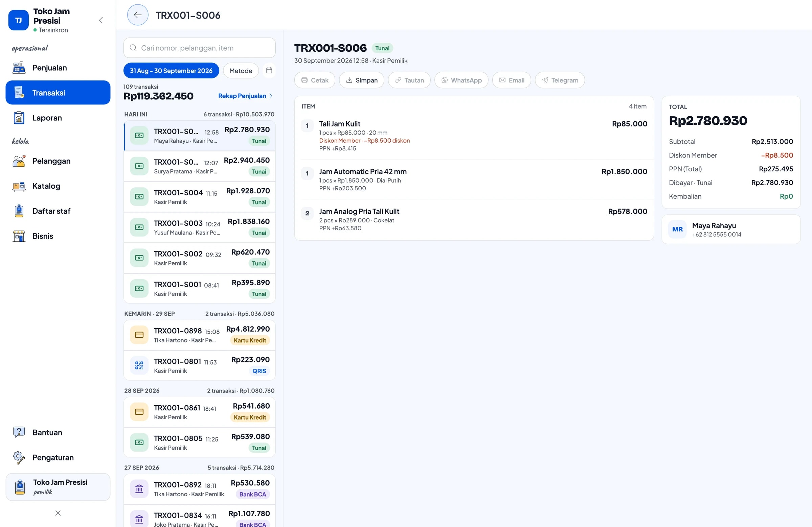This screenshot has width=812, height=527.
Task: Click the Simpan download button
Action: [362, 80]
